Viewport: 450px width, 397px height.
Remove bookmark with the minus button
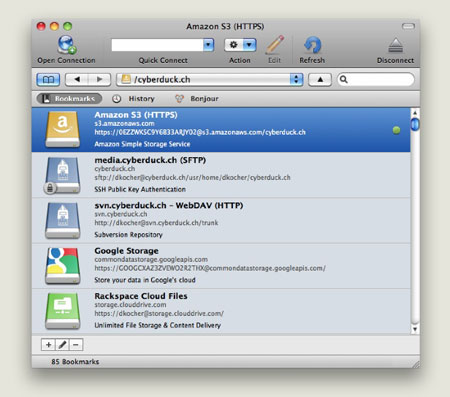(x=76, y=345)
